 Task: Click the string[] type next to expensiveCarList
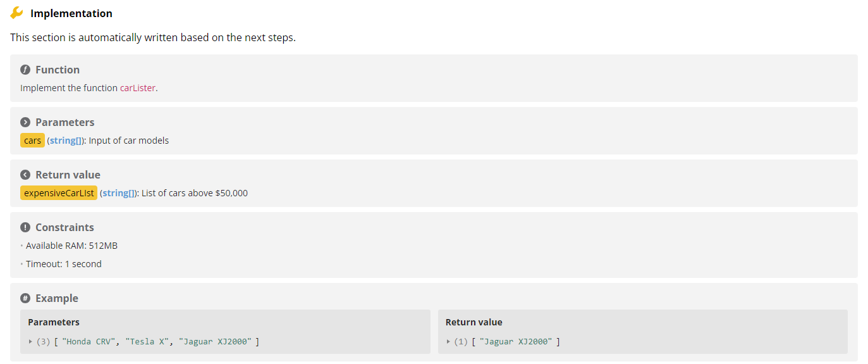pos(118,193)
